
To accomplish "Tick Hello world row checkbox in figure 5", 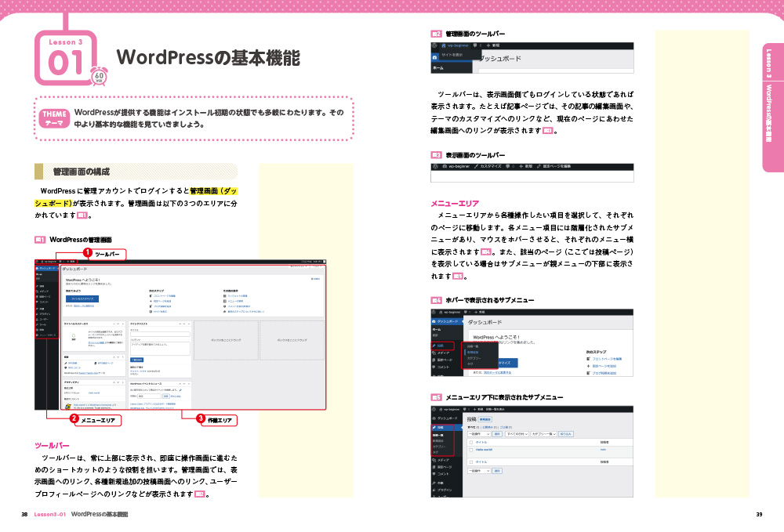I will 471,450.
